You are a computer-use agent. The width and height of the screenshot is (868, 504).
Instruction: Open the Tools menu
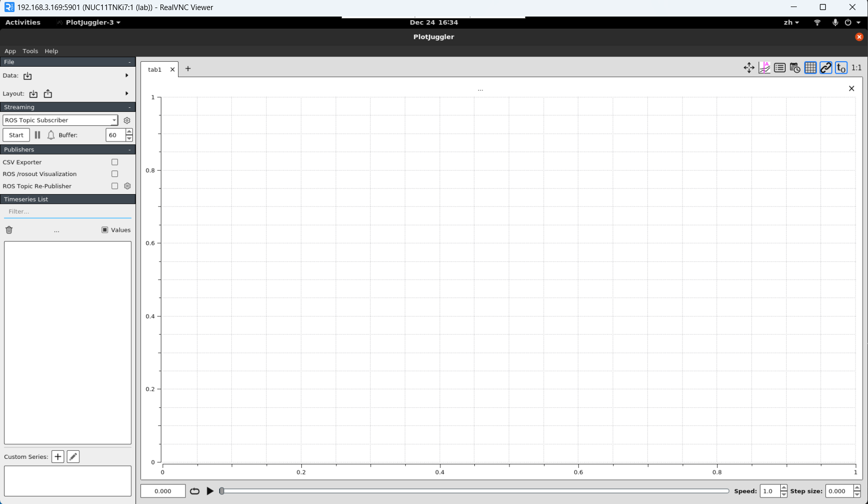click(30, 51)
